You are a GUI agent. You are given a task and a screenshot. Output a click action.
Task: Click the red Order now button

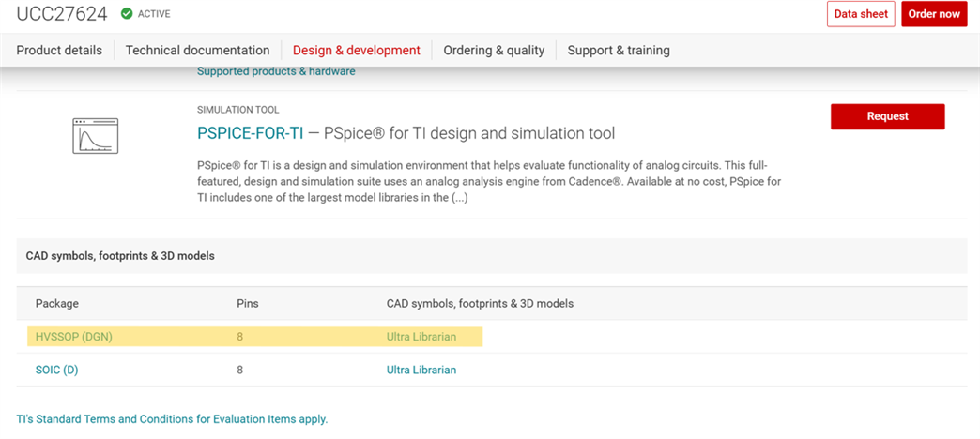(934, 14)
